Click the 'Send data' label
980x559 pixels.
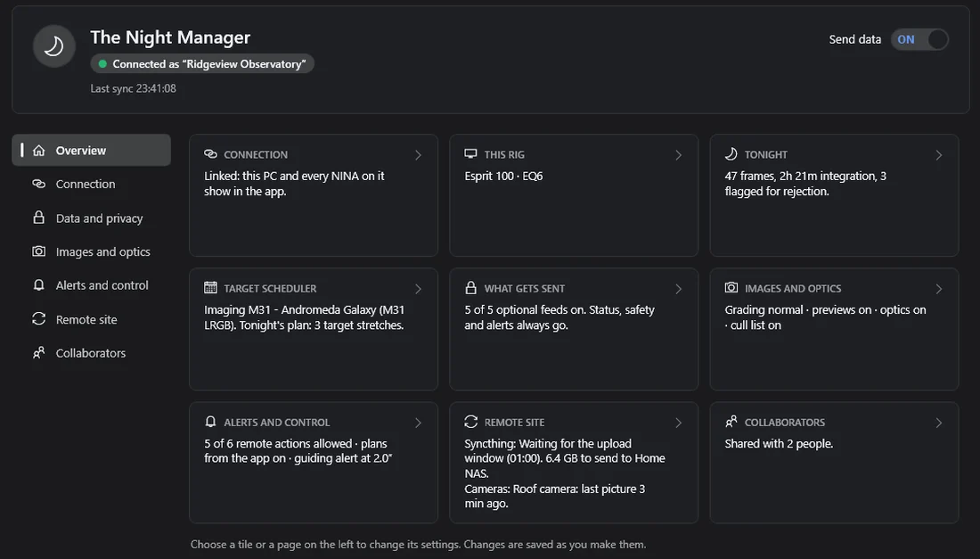point(855,39)
